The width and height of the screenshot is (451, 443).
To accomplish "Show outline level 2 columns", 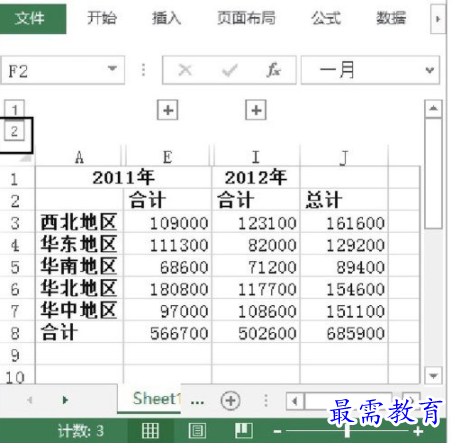I will click(14, 131).
